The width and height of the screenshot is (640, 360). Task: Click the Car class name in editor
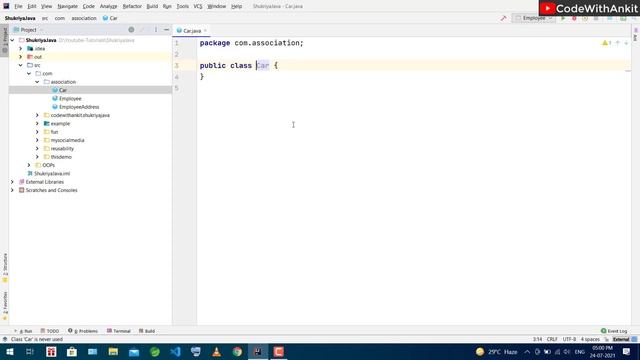262,65
